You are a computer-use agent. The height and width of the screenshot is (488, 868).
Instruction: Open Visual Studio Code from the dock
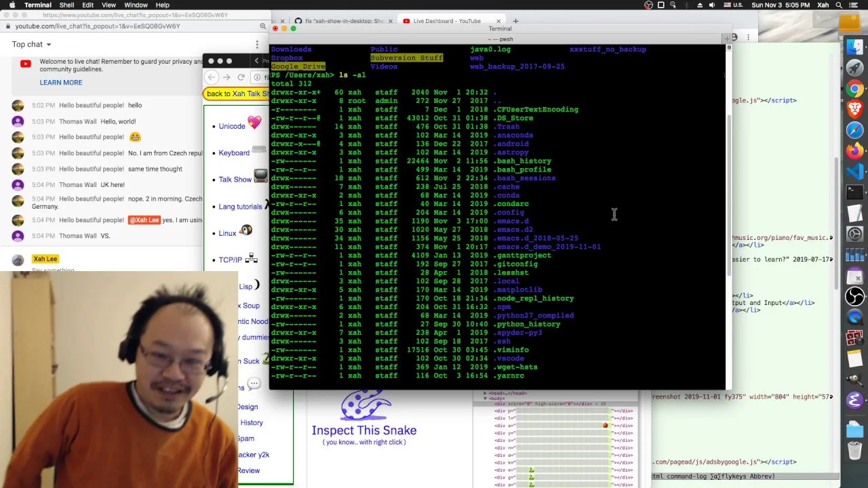[x=854, y=171]
